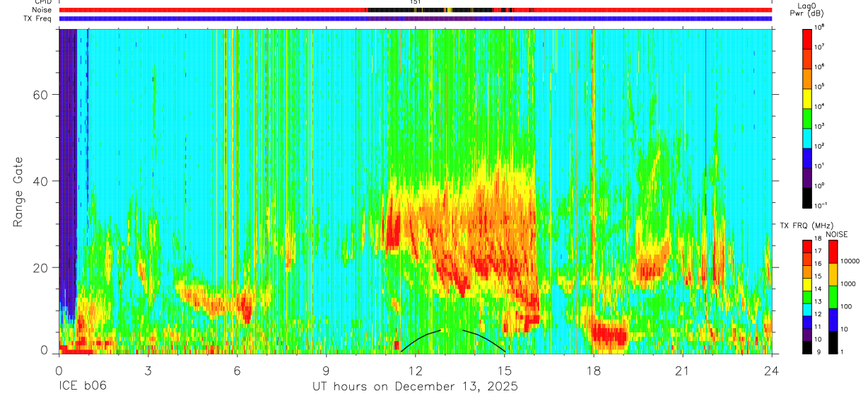The height and width of the screenshot is (401, 868).
Task: Click the 14 MHz frequency scale label
Action: coord(817,290)
